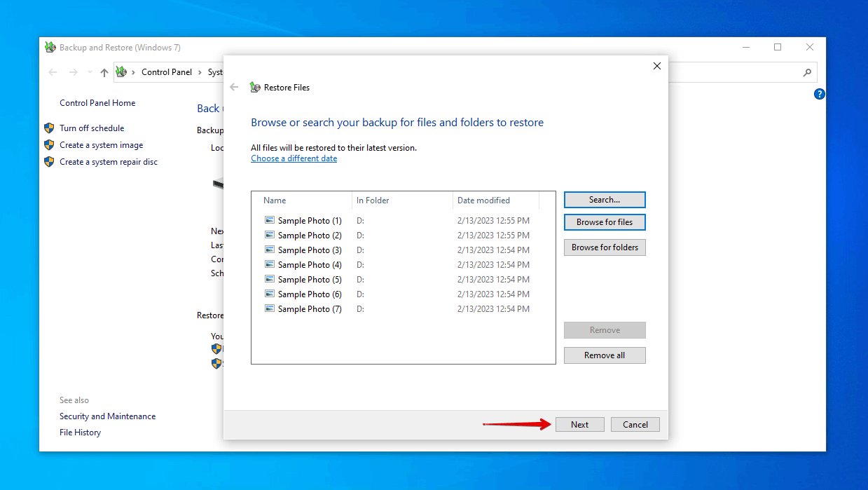Click the Backup and Restore title bar icon
868x490 pixels.
coord(50,48)
